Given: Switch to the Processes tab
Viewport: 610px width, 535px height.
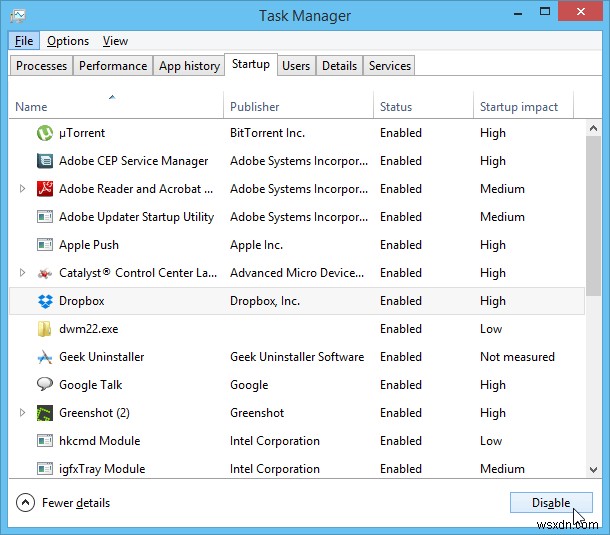Looking at the screenshot, I should point(41,66).
